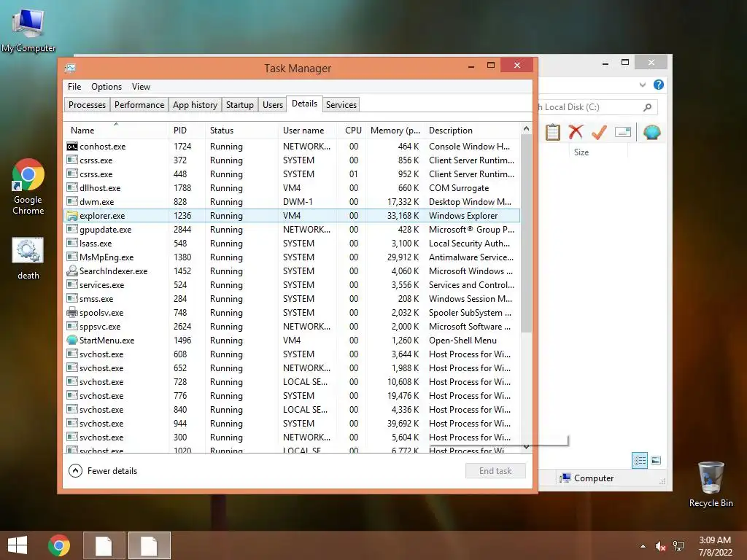Viewport: 747px width, 560px height.
Task: Click the Open-Shell globe icon in Explorer toolbar
Action: [x=651, y=132]
